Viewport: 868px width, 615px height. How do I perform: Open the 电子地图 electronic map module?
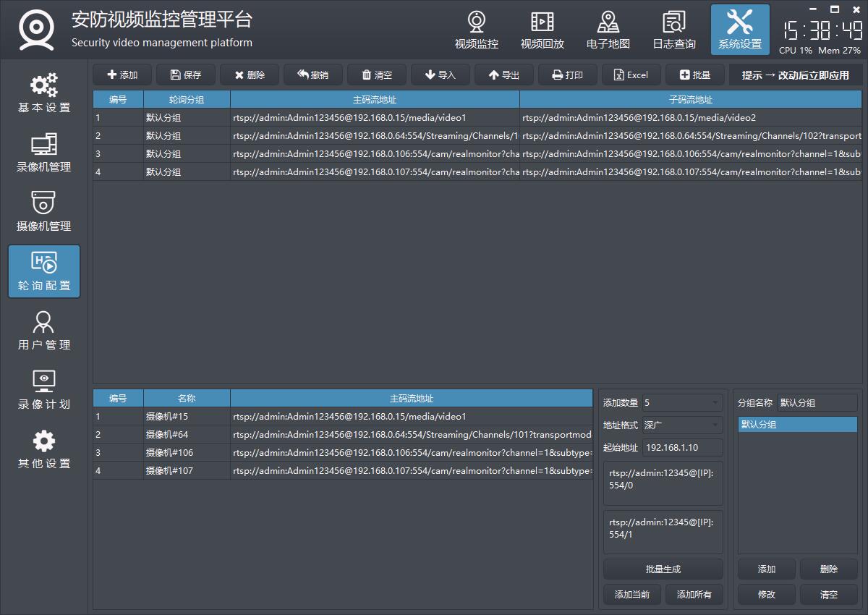[608, 30]
